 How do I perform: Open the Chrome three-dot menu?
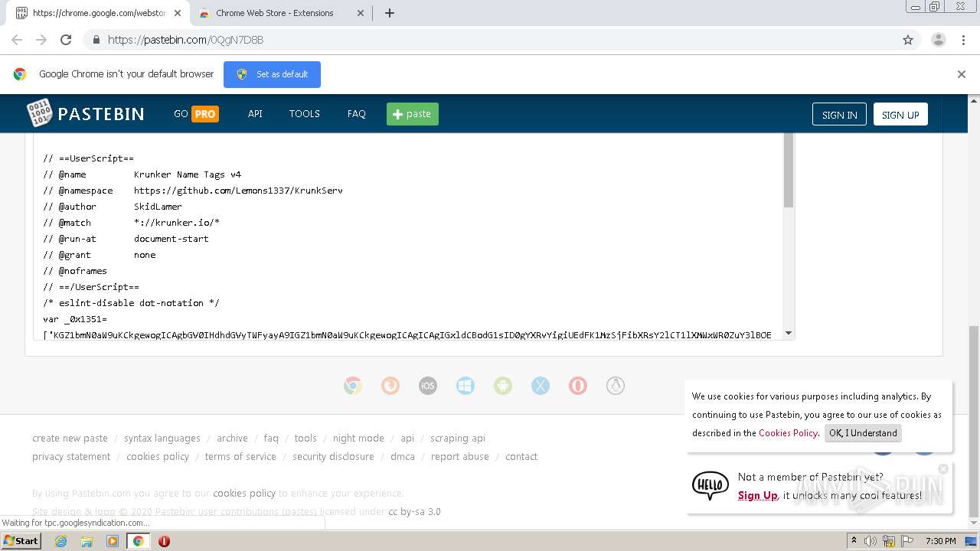pyautogui.click(x=962, y=40)
